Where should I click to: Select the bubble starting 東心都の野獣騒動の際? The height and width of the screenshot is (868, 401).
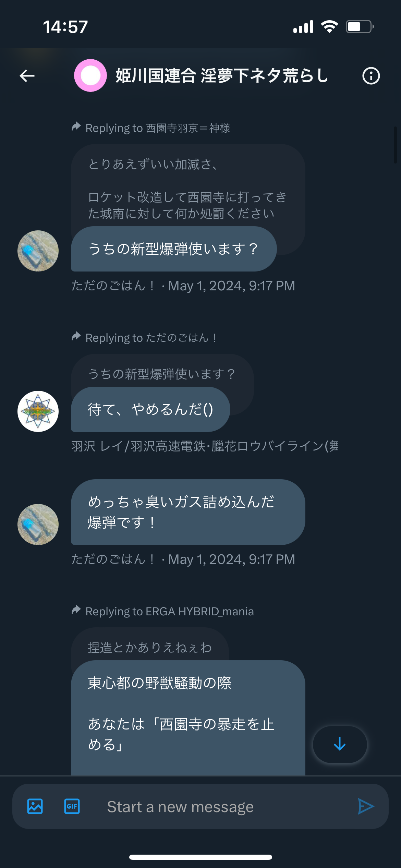[x=188, y=718]
